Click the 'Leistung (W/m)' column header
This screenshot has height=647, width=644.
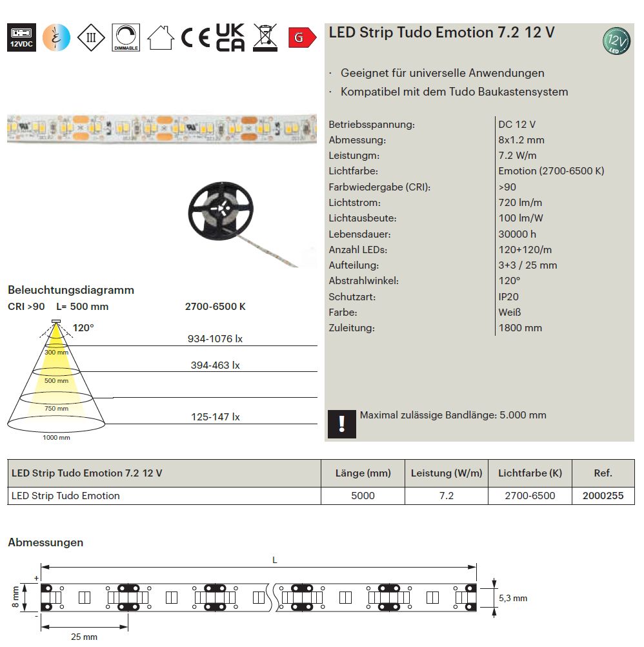(x=447, y=473)
